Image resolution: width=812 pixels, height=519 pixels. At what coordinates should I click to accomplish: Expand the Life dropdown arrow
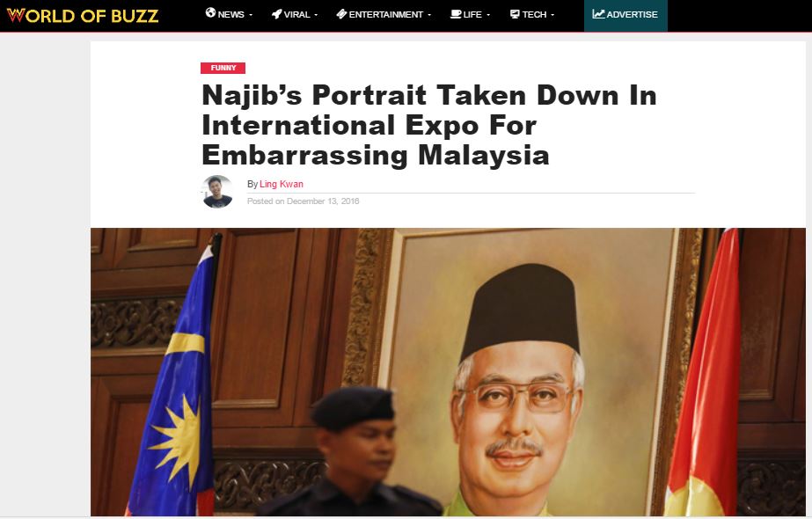click(488, 15)
